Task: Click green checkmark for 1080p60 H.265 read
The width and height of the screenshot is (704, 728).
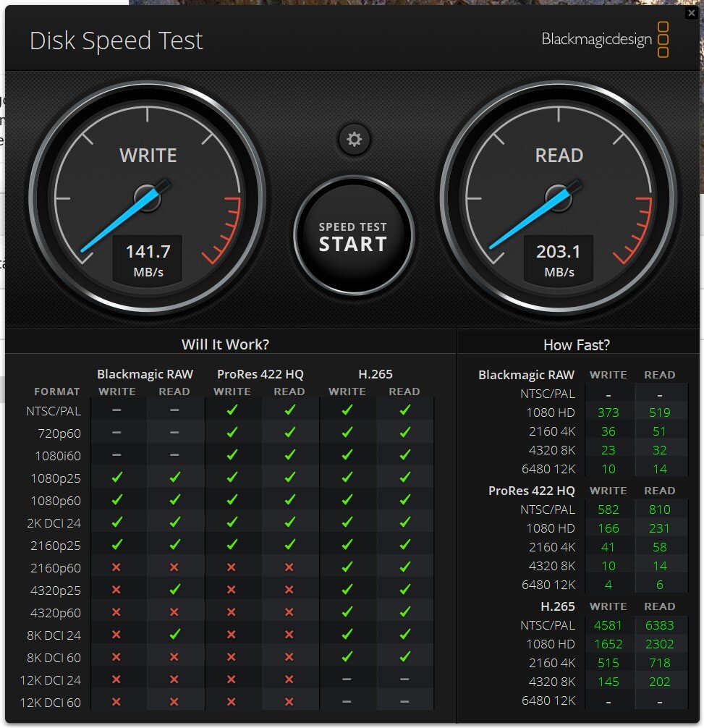Action: (404, 499)
